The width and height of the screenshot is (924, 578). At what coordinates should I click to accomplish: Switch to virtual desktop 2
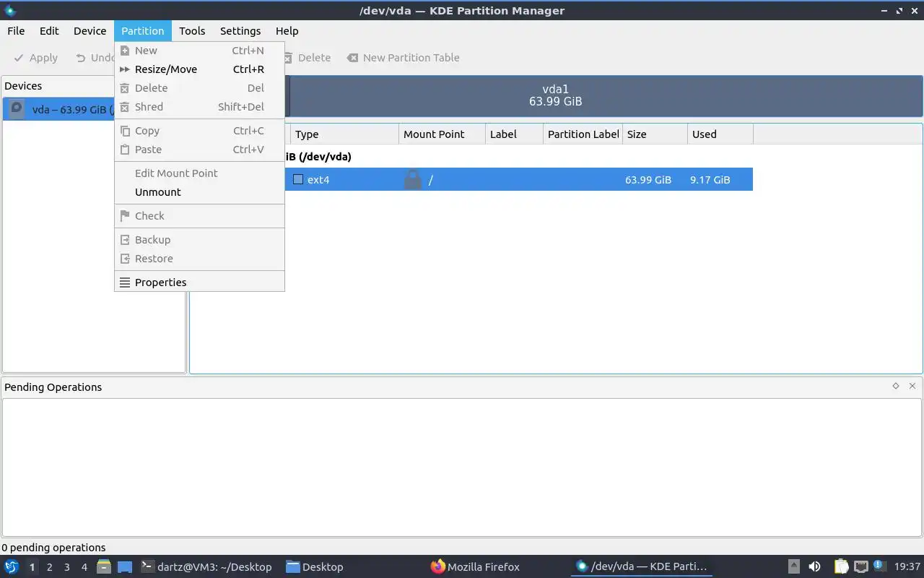(x=50, y=567)
